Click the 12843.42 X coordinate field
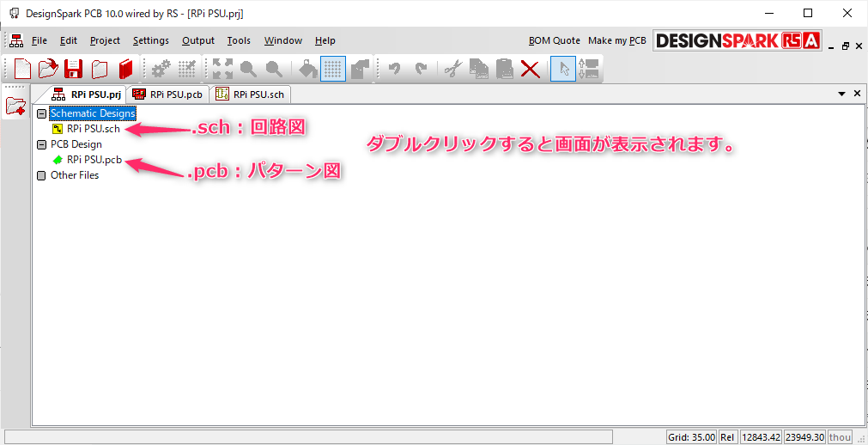This screenshot has height=445, width=868. tap(761, 436)
